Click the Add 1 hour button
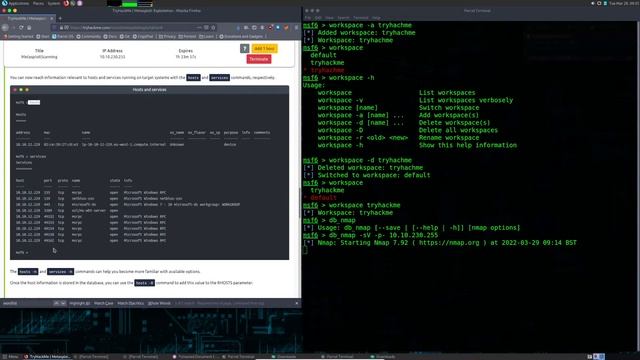Image resolution: width=640 pixels, height=360 pixels. pyautogui.click(x=264, y=49)
